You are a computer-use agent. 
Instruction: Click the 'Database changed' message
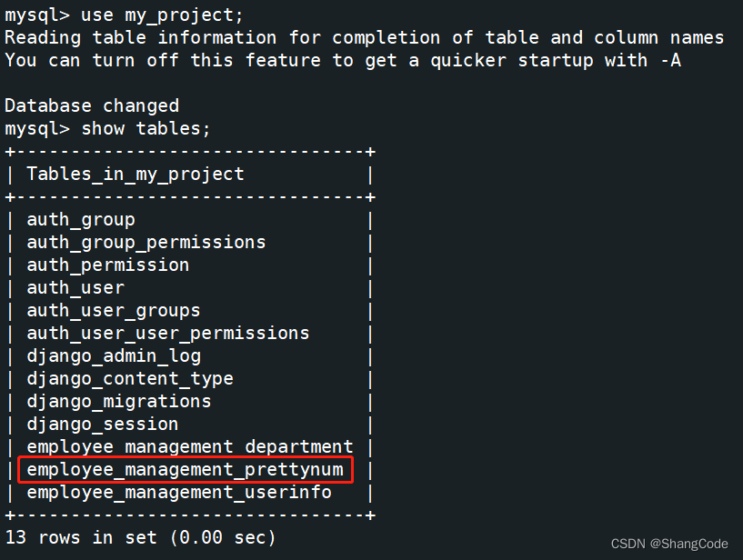[92, 106]
